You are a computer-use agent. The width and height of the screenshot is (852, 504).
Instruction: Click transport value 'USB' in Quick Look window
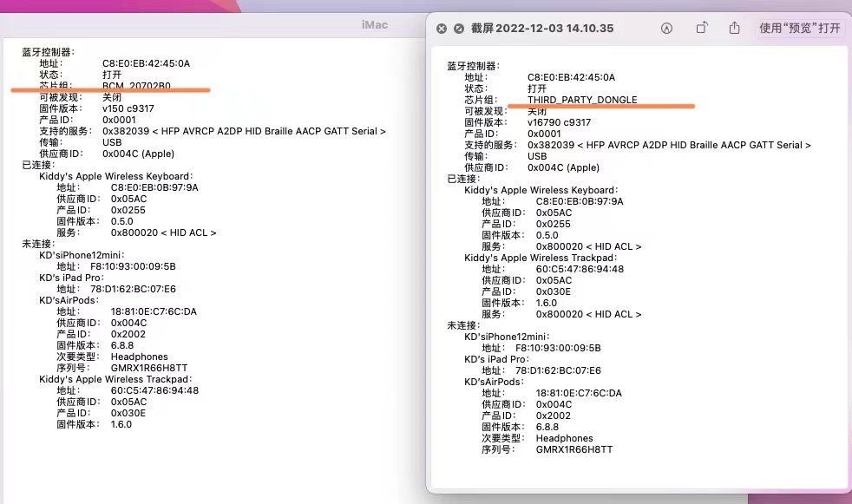[537, 156]
